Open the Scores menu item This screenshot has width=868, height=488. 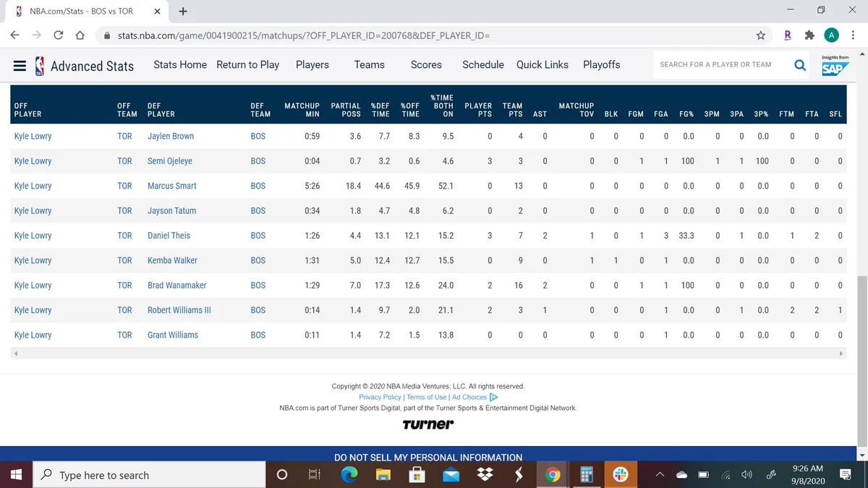click(426, 64)
